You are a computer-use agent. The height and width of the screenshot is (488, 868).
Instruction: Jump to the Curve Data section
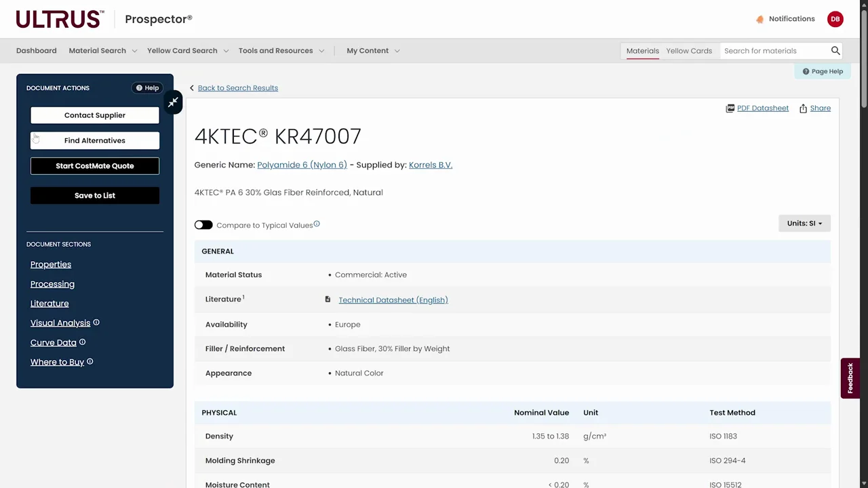(54, 343)
